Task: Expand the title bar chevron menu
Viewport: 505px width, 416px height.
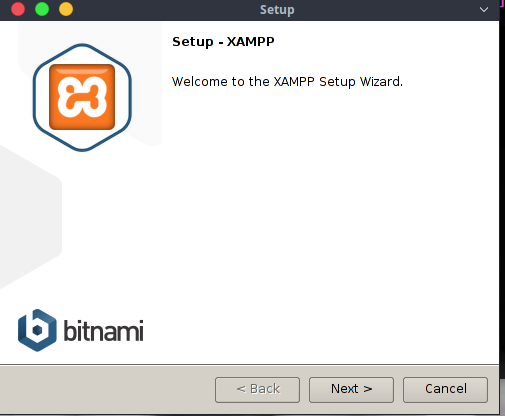Action: tap(484, 10)
